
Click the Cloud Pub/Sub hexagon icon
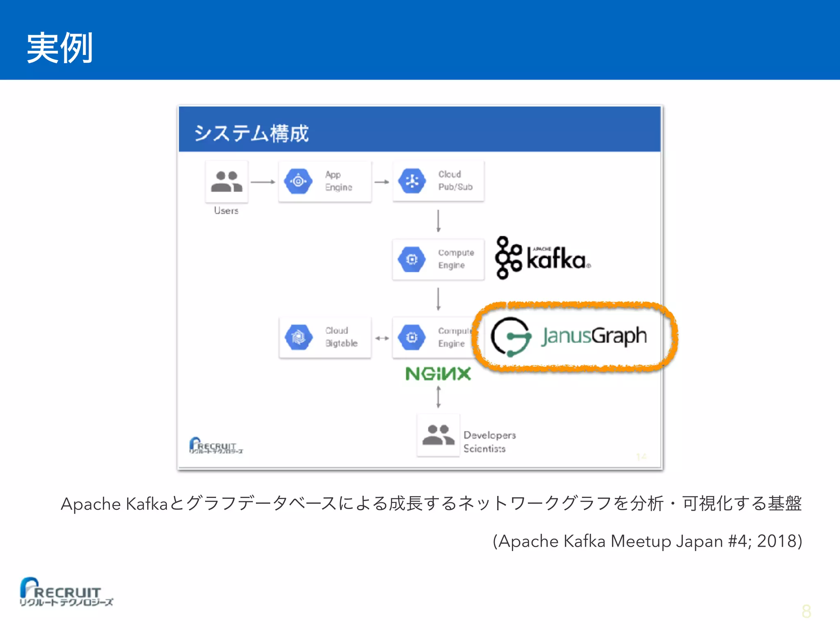click(x=412, y=181)
